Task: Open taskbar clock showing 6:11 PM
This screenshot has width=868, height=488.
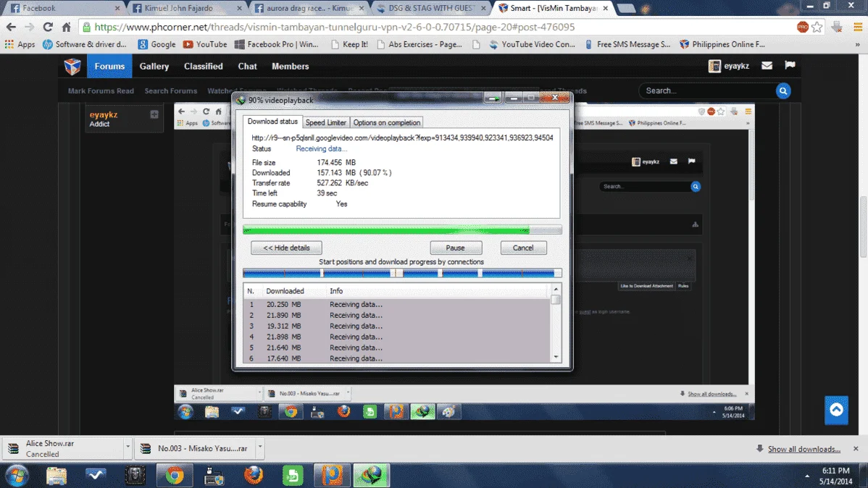Action: (x=836, y=476)
